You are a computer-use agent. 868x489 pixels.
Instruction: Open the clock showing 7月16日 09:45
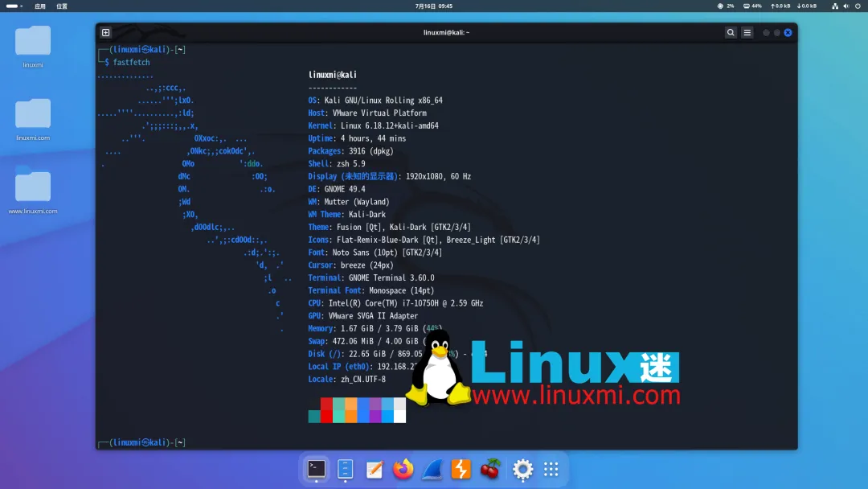(433, 6)
